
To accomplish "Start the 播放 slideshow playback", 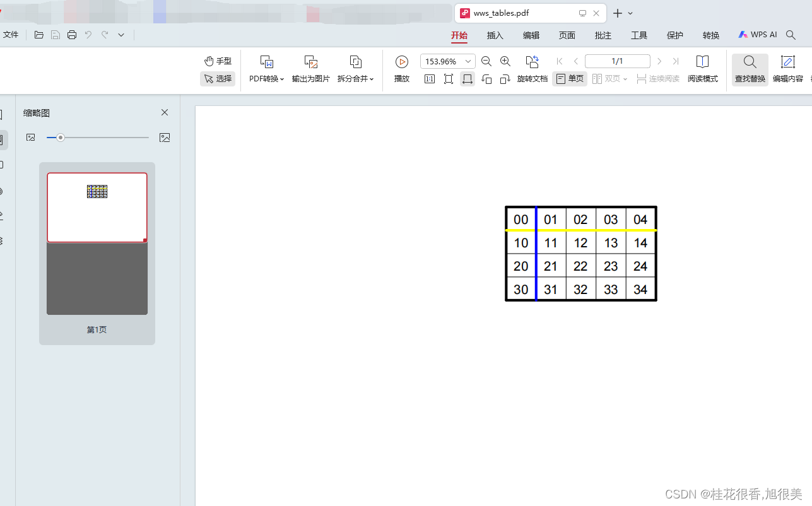I will [x=402, y=69].
